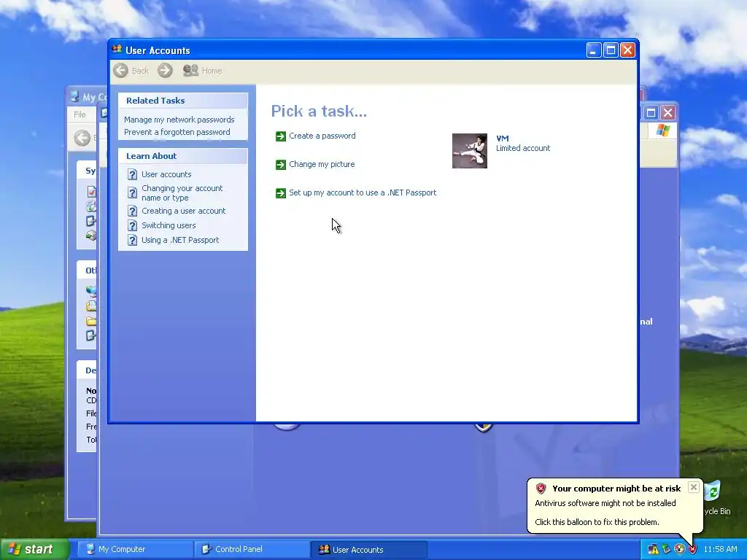Viewport: 747px width, 560px height.
Task: Close the User Accounts window
Action: (x=628, y=50)
